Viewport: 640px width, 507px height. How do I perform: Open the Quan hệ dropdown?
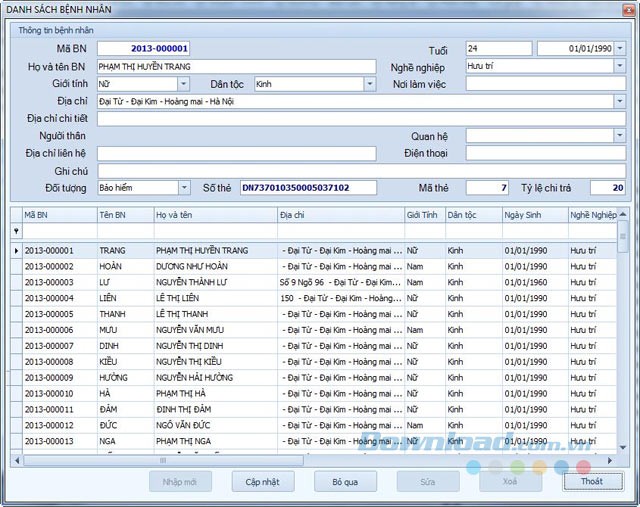coord(620,136)
